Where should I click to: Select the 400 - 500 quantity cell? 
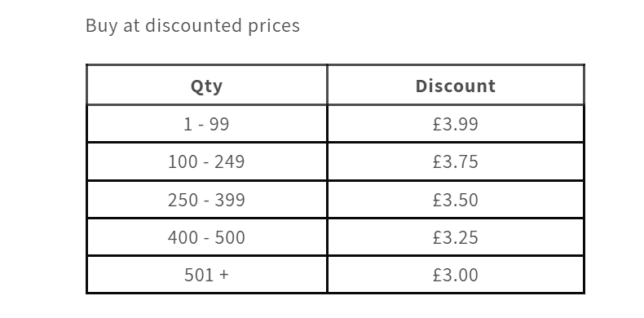pyautogui.click(x=206, y=237)
